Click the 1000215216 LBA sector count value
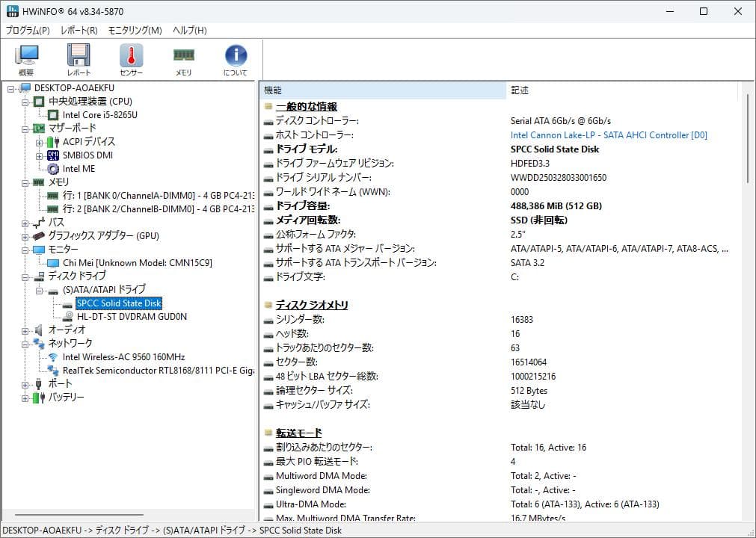The image size is (756, 538). [x=532, y=376]
